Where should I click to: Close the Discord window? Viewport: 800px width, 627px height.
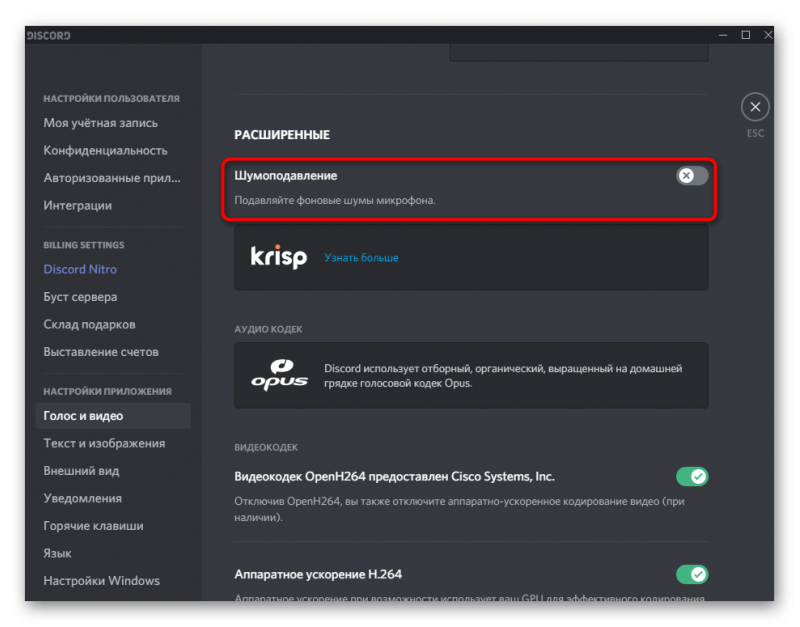click(768, 35)
